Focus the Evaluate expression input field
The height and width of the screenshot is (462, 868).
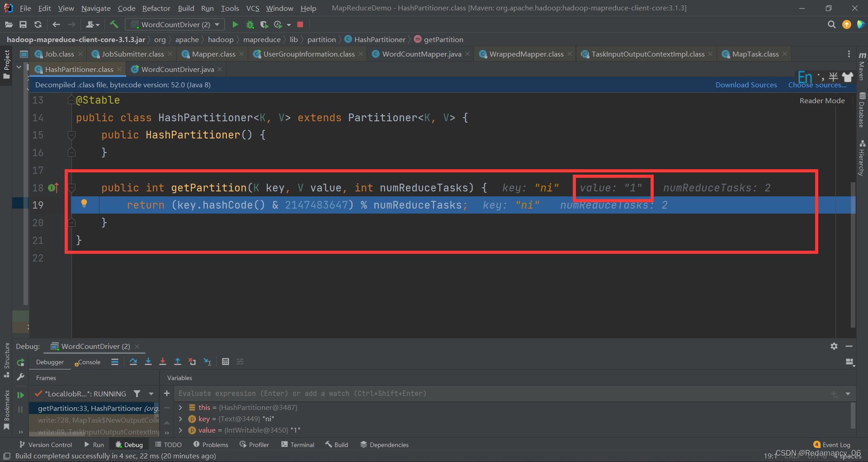502,394
